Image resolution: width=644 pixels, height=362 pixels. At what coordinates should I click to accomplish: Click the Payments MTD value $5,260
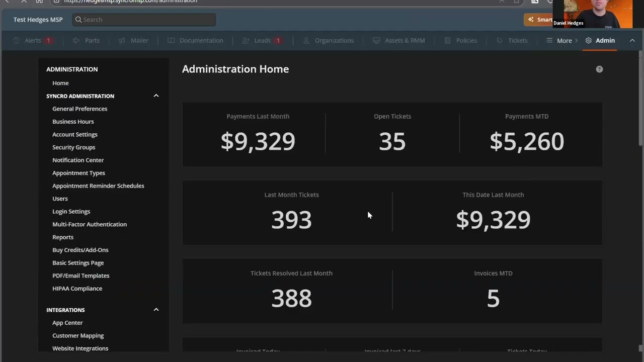527,142
